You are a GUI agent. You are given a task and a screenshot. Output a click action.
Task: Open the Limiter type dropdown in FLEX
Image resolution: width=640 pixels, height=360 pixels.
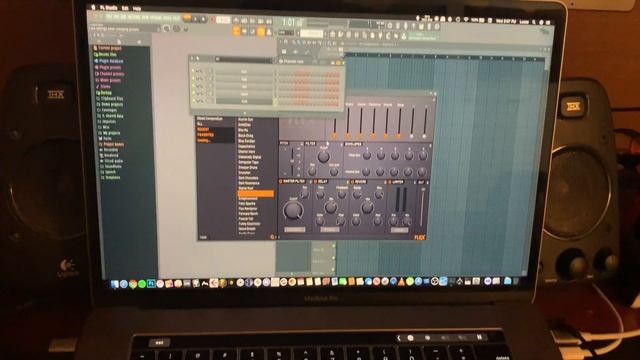point(399,230)
